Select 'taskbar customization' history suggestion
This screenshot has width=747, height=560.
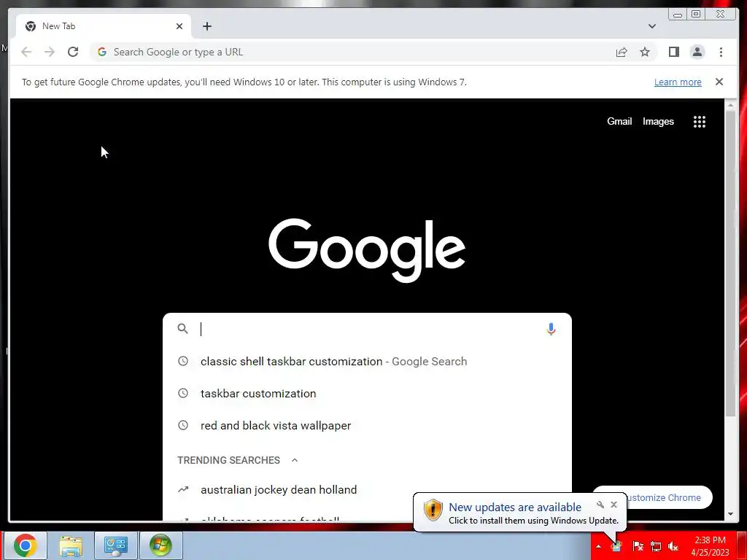point(367,393)
